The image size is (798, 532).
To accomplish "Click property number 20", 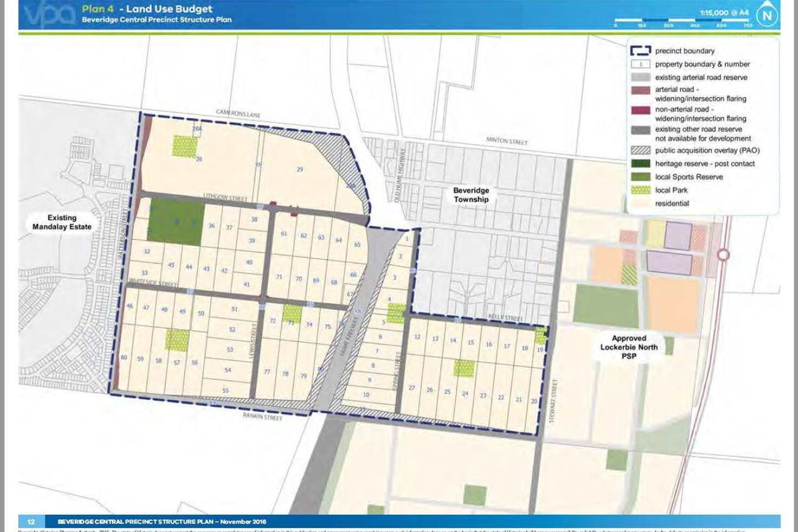I will [x=534, y=401].
